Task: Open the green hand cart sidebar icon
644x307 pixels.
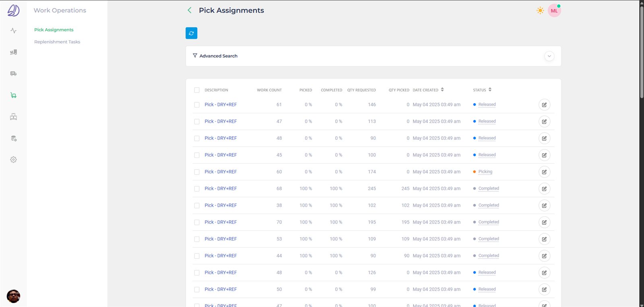Action: 13,95
